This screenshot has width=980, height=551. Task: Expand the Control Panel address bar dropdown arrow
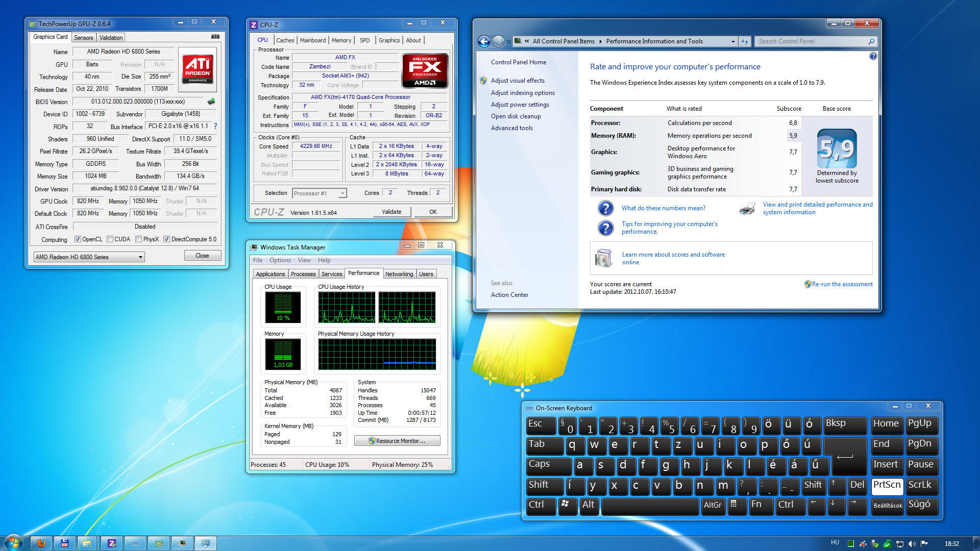733,41
